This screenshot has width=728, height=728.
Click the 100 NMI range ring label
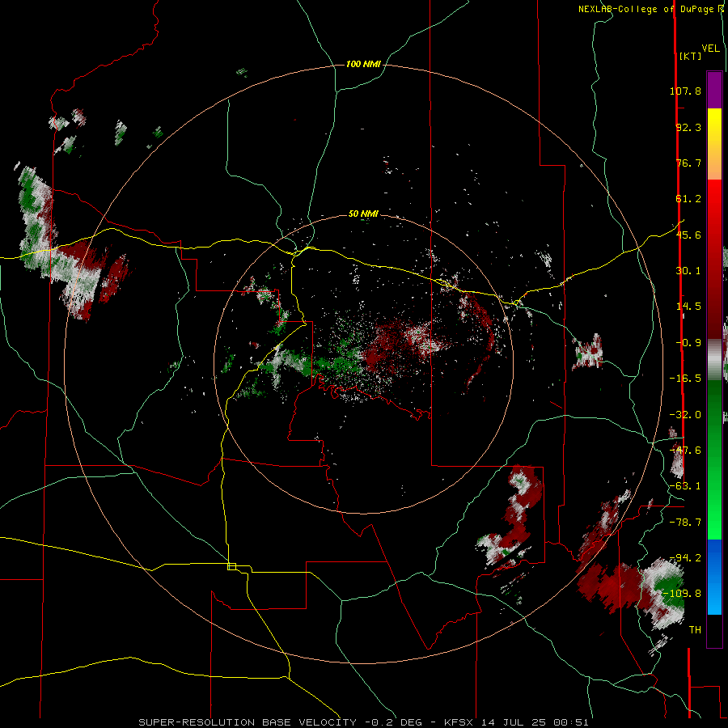coord(363,64)
